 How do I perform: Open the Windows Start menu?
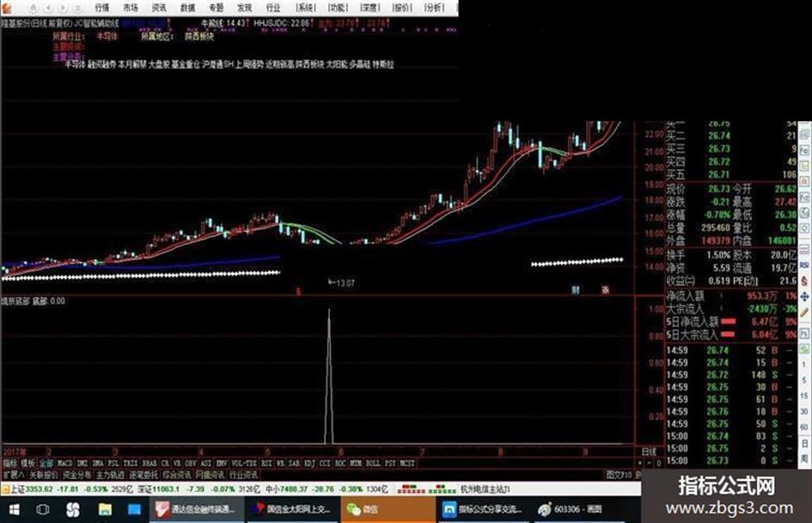click(x=14, y=509)
